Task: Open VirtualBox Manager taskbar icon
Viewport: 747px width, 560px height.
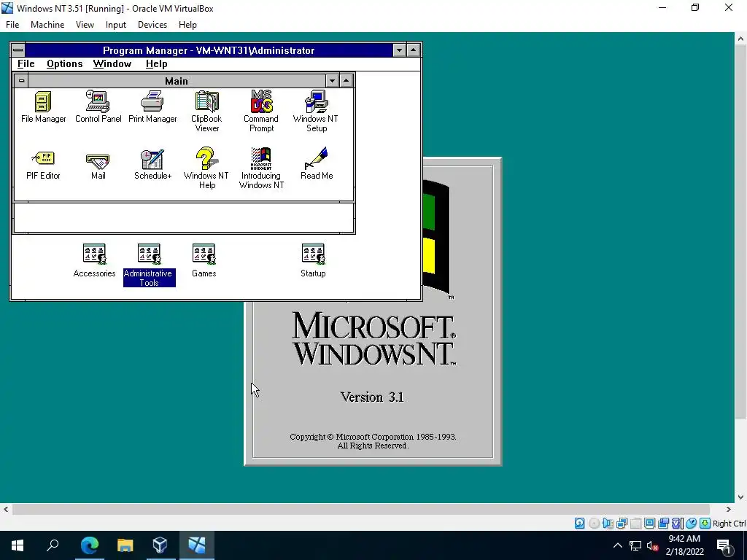Action: point(160,545)
